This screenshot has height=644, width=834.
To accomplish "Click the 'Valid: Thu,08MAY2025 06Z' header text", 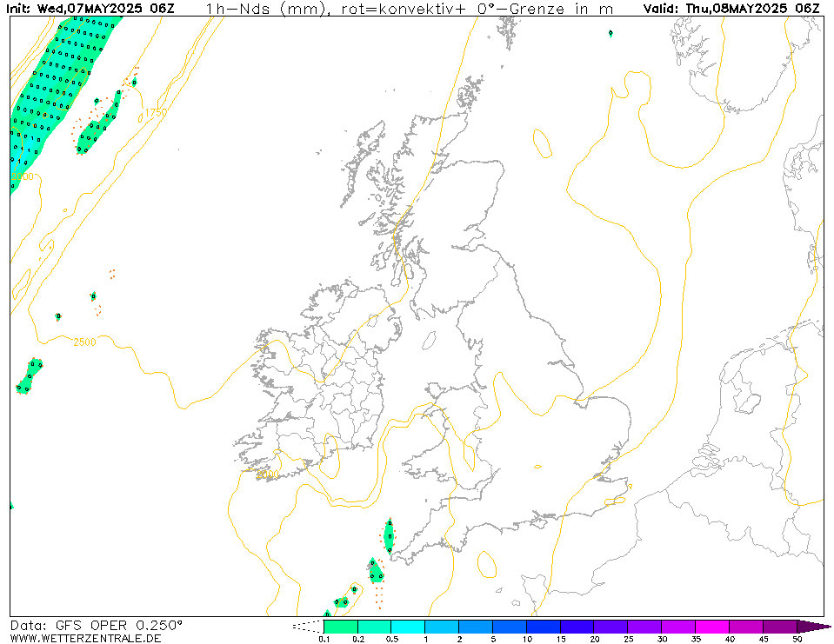I will point(731,8).
